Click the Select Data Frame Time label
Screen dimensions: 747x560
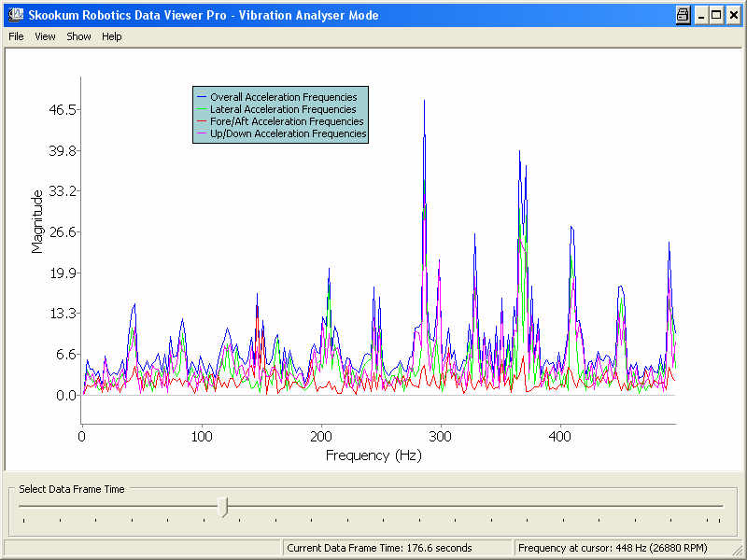72,489
